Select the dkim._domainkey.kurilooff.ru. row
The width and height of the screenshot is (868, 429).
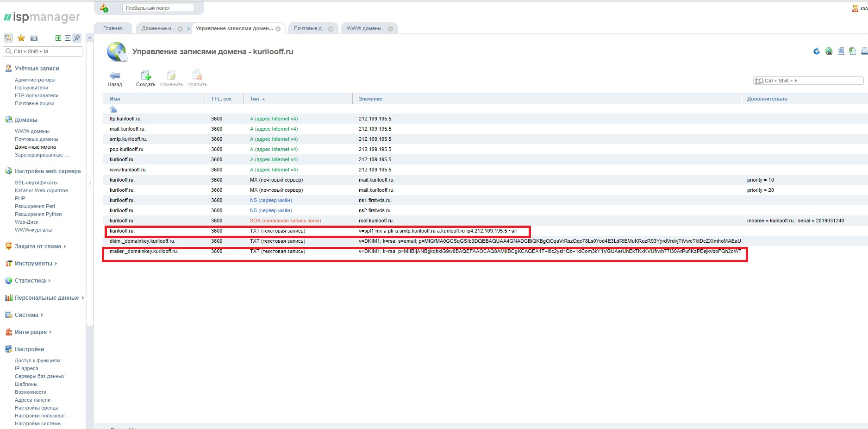pyautogui.click(x=485, y=241)
